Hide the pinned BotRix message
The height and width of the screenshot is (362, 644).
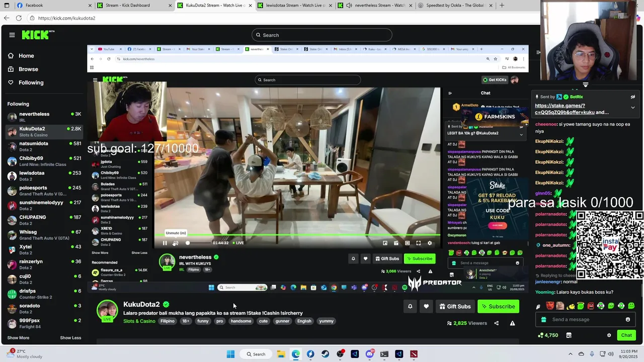pos(633,97)
